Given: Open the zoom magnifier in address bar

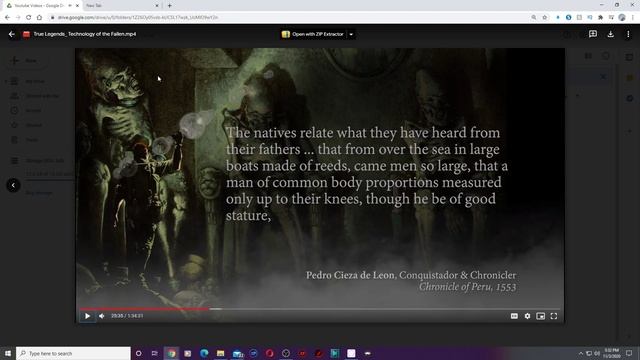Looking at the screenshot, I should point(534,18).
